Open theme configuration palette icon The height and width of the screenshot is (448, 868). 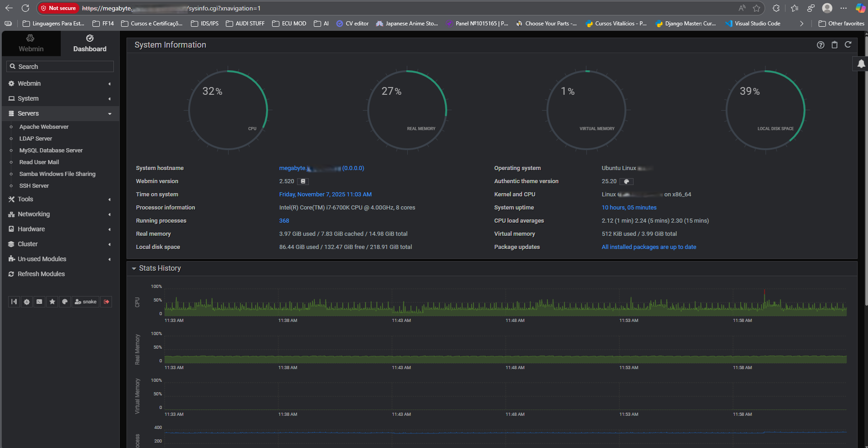pyautogui.click(x=65, y=302)
